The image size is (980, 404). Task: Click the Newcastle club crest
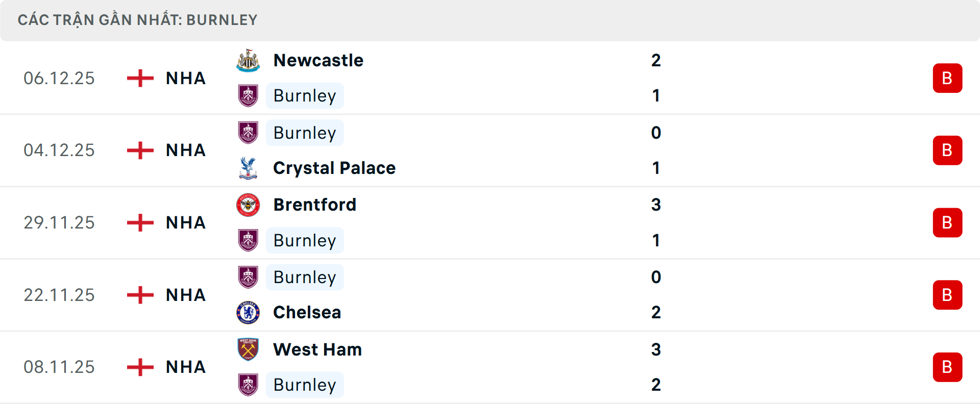point(248,60)
